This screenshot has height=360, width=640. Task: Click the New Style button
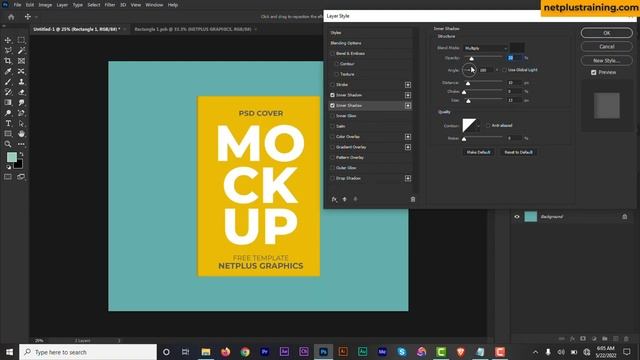pos(607,60)
